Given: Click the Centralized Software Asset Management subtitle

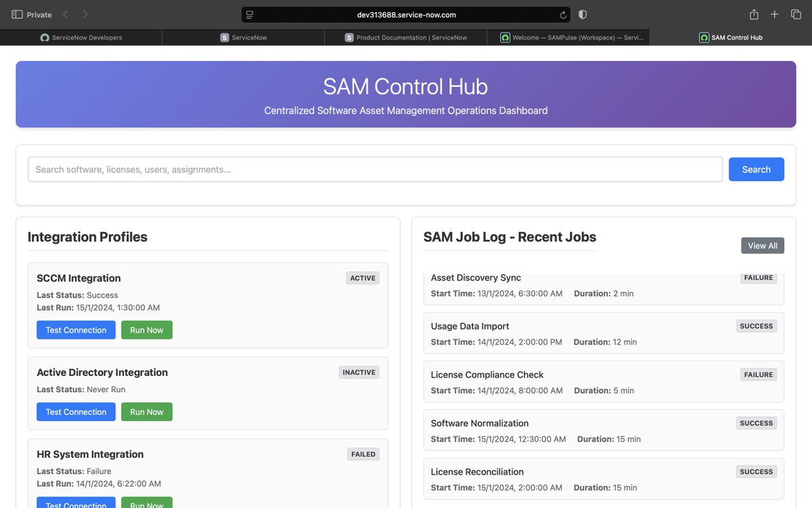Looking at the screenshot, I should click(x=406, y=110).
